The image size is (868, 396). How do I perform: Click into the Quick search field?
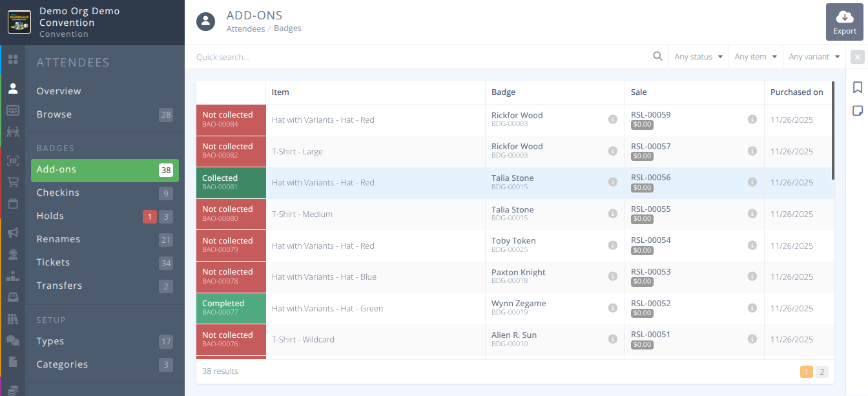coord(420,57)
